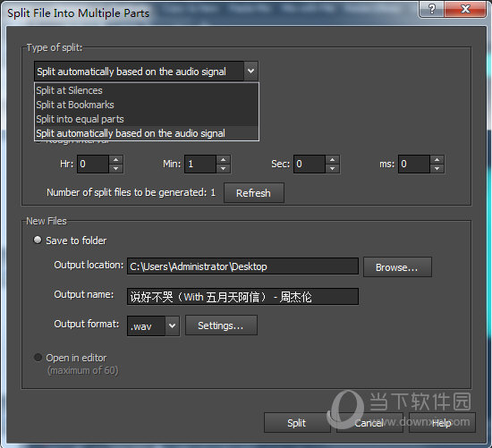
Task: Click the Min input field
Action: [x=200, y=164]
